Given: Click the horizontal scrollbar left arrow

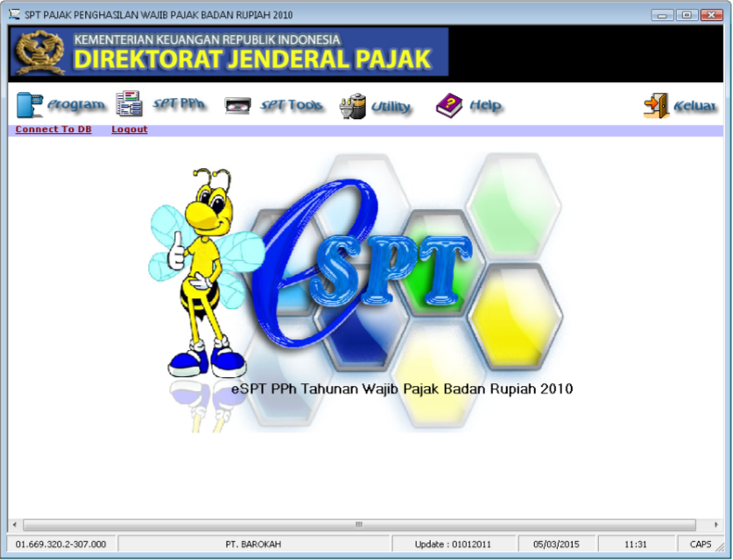Looking at the screenshot, I should 15,524.
